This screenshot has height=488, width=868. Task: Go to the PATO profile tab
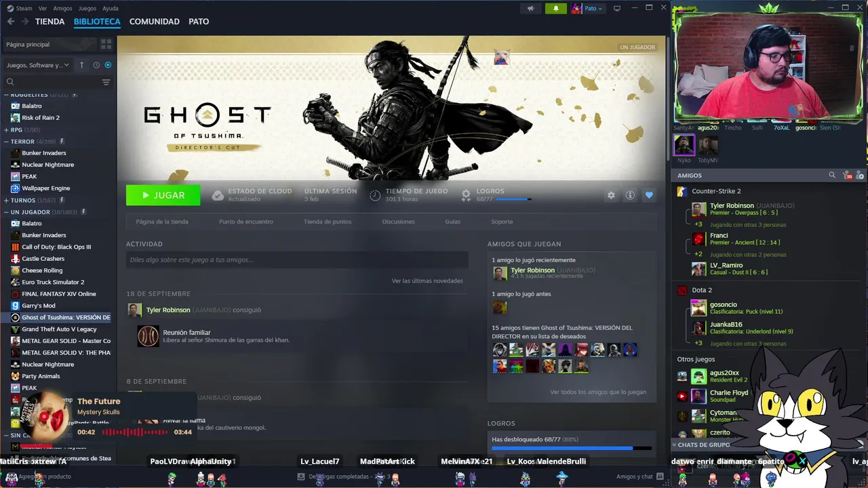(x=199, y=22)
